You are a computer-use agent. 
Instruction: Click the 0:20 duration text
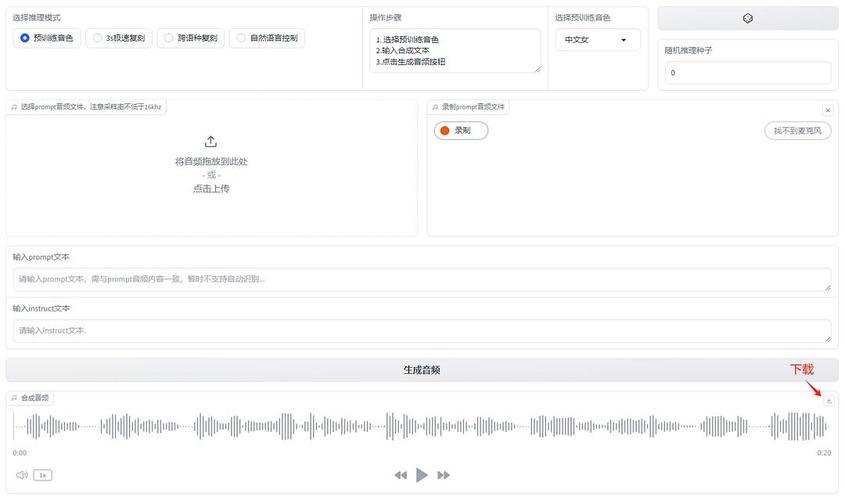coord(824,453)
